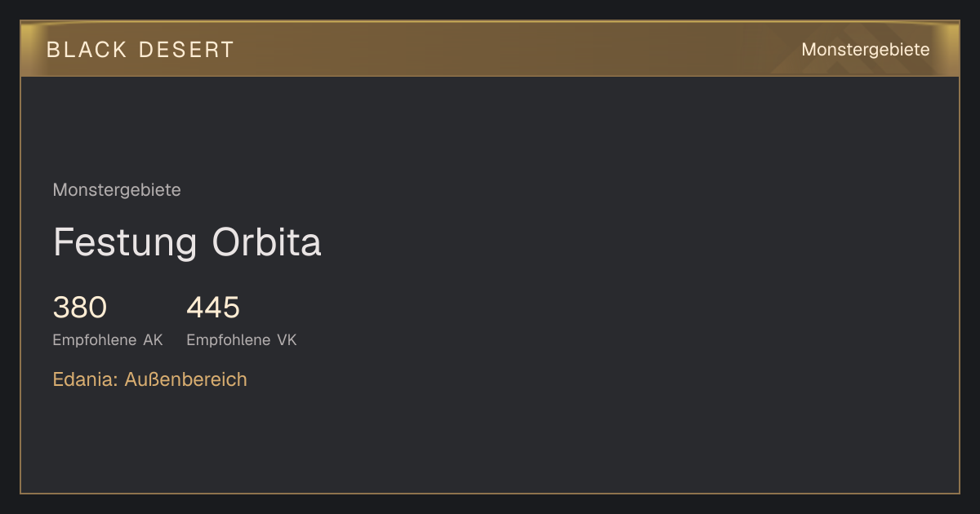Click the VK abbreviation under 445
This screenshot has width=980, height=514.
pyautogui.click(x=287, y=340)
